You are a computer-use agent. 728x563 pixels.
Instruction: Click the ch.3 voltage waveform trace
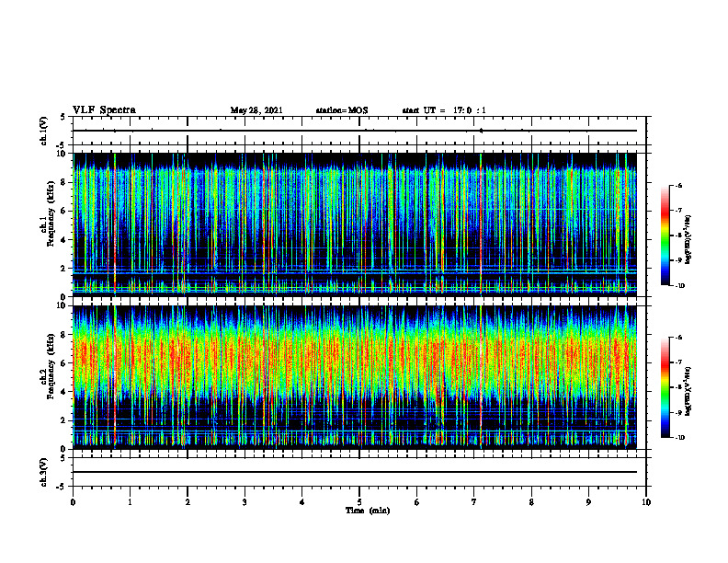tap(355, 472)
